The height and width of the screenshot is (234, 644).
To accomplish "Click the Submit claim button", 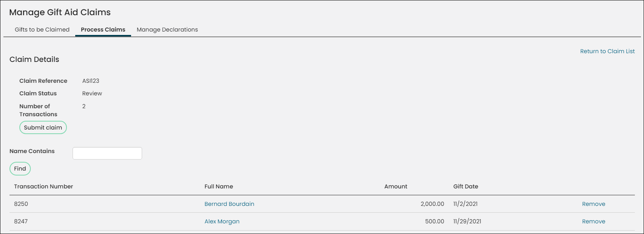I will coord(43,128).
